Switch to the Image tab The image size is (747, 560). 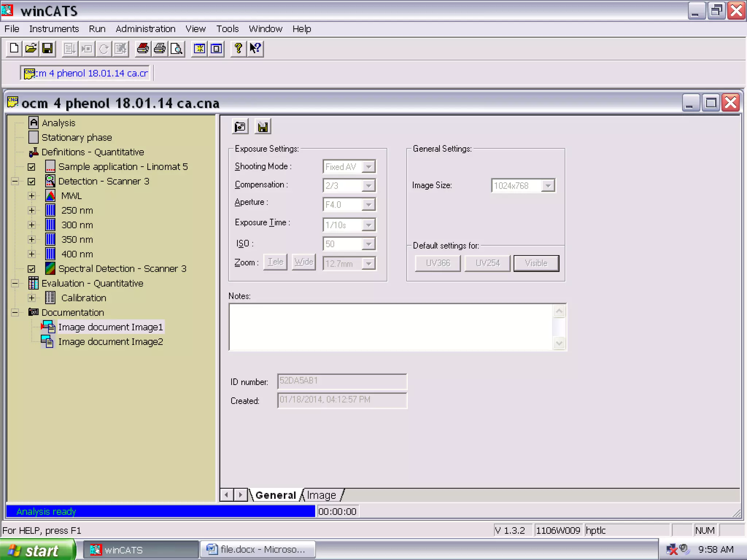pos(321,495)
